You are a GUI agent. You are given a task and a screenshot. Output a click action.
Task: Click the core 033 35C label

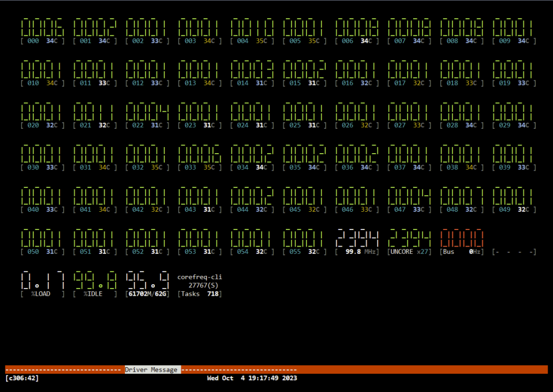[x=200, y=168]
